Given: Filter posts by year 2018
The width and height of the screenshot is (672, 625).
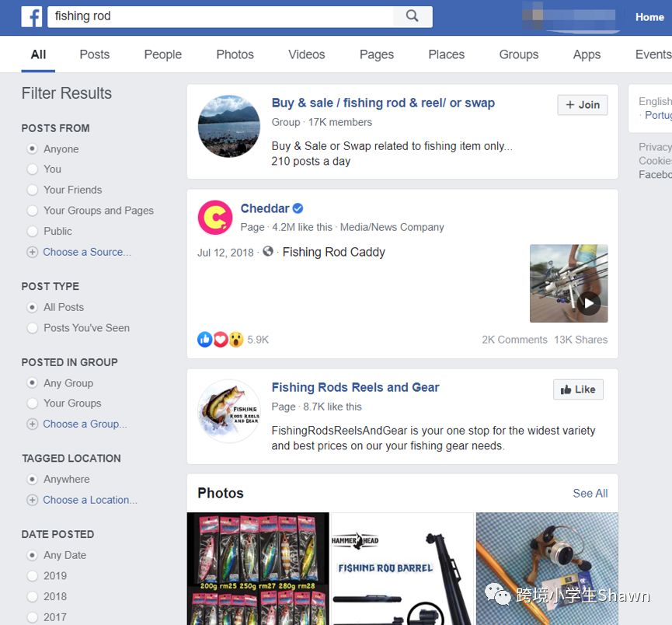Looking at the screenshot, I should click(32, 596).
